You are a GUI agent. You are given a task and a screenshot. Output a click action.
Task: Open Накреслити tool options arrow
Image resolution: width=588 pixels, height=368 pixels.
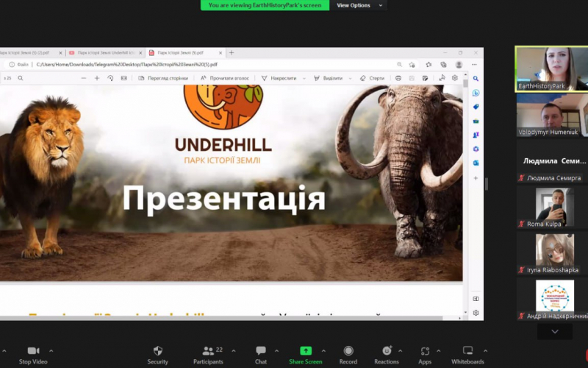tap(304, 78)
